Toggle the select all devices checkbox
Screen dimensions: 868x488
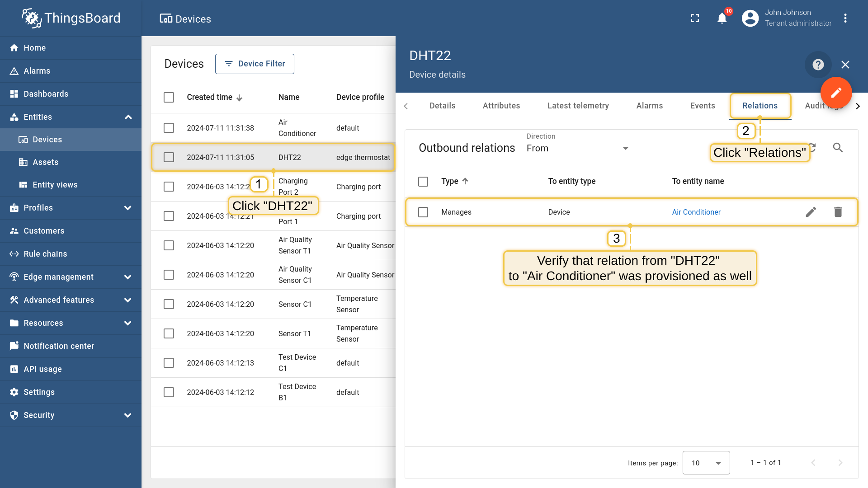click(169, 97)
